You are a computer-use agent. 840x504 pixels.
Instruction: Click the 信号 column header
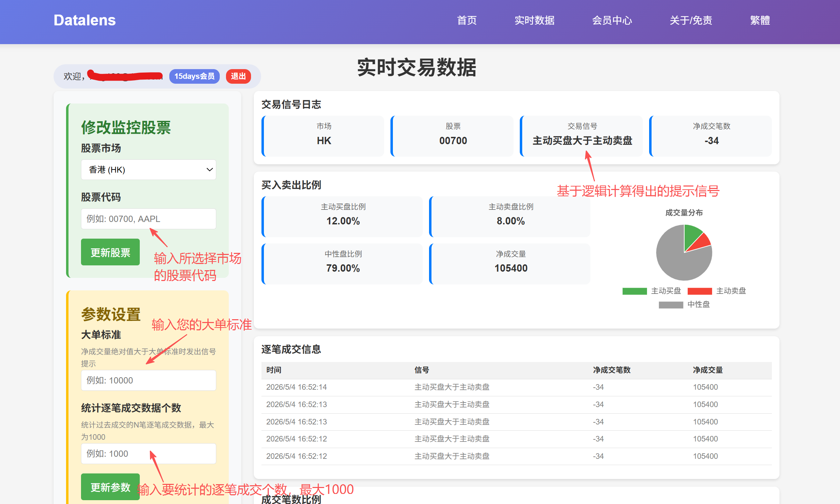[422, 370]
